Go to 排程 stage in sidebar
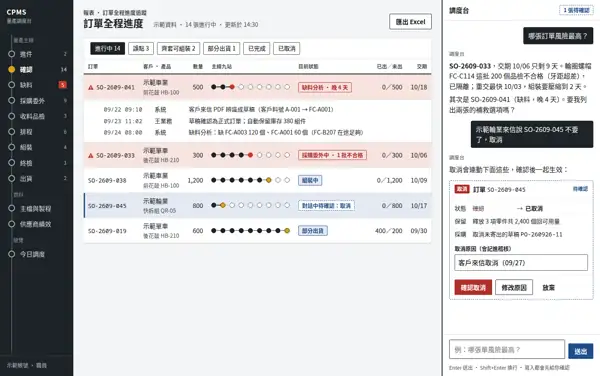The width and height of the screenshot is (600, 376). 37,132
